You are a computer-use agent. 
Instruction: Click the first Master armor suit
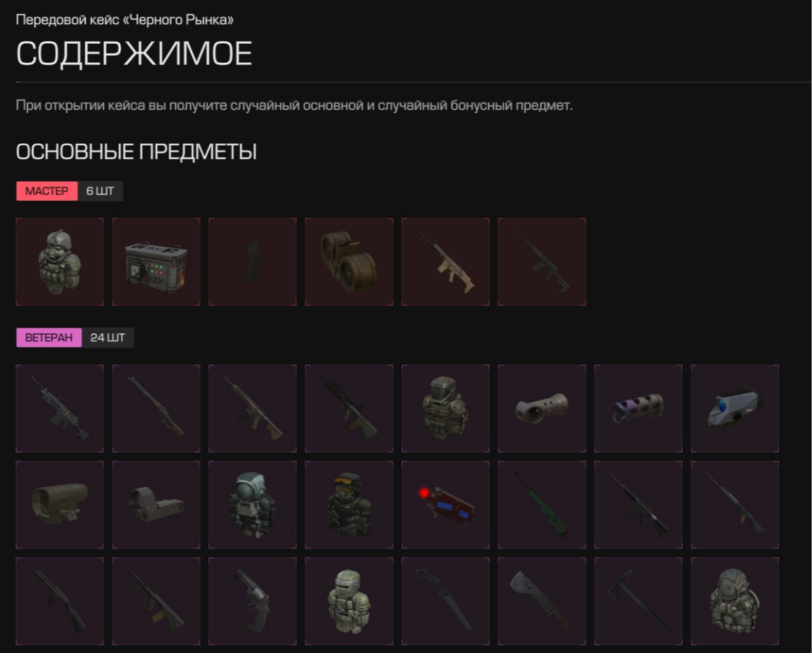(x=59, y=262)
